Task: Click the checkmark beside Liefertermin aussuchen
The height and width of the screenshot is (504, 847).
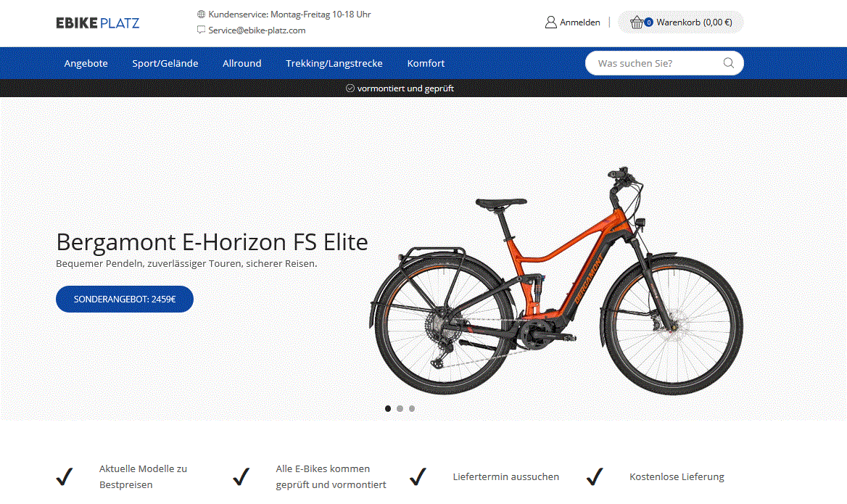Action: [418, 476]
